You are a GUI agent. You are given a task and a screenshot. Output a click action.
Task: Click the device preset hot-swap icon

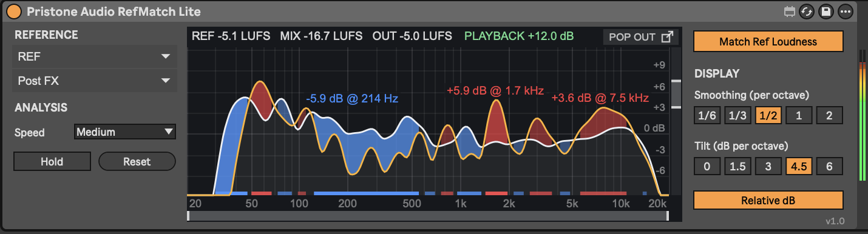point(807,12)
